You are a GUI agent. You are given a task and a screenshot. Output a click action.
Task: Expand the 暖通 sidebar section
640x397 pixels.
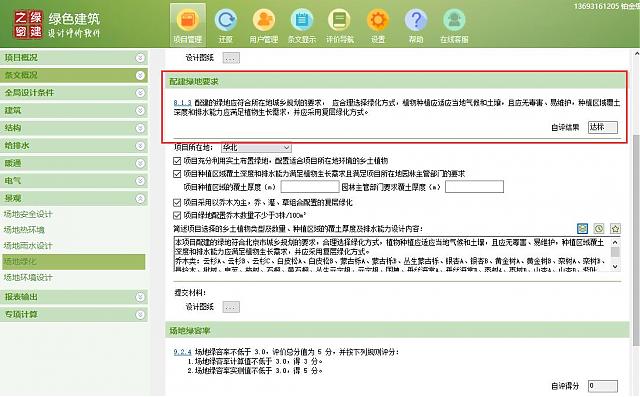[140, 163]
